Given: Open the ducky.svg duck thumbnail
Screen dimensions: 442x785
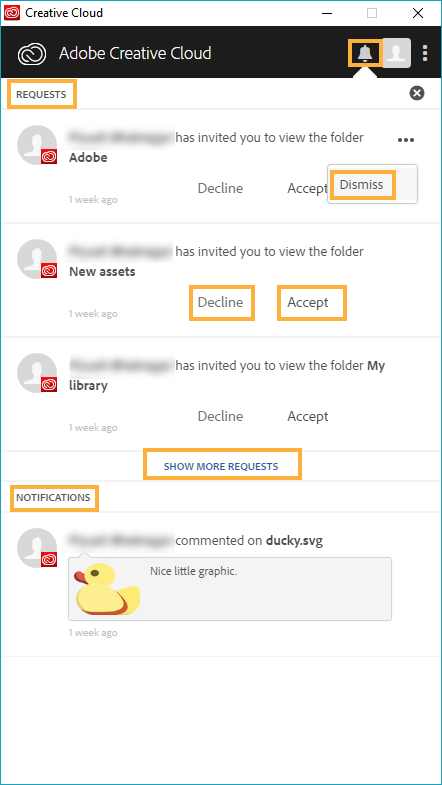Looking at the screenshot, I should [107, 589].
